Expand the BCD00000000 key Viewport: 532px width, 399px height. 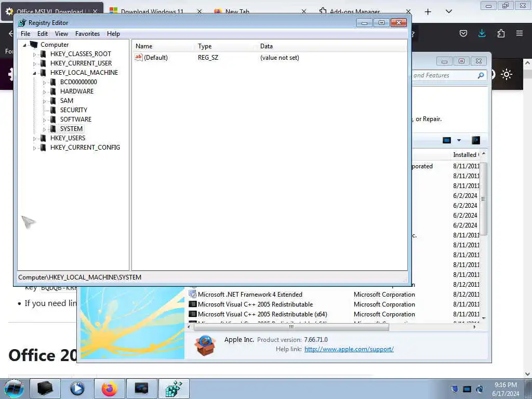(x=44, y=83)
